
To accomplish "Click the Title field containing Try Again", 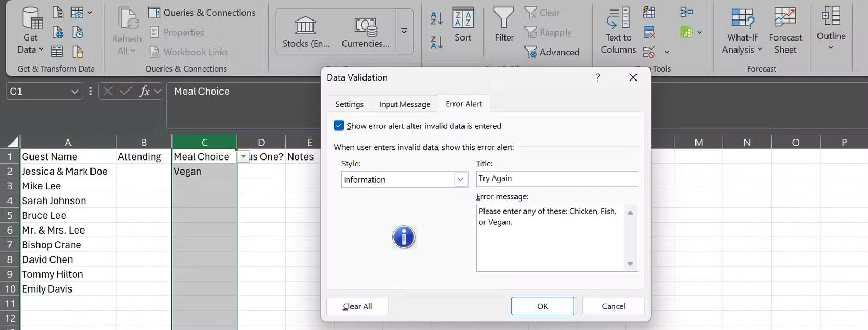I will [556, 179].
